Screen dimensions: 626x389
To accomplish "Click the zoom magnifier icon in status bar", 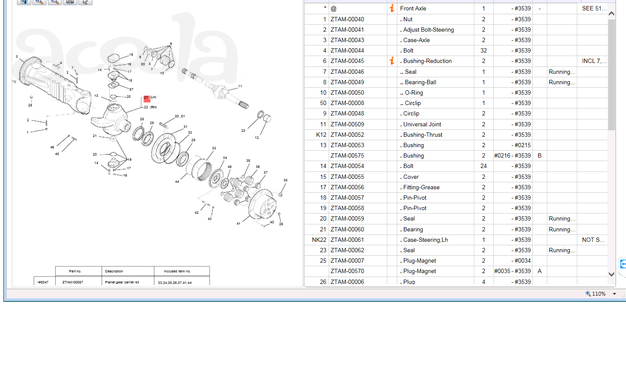I will (588, 294).
